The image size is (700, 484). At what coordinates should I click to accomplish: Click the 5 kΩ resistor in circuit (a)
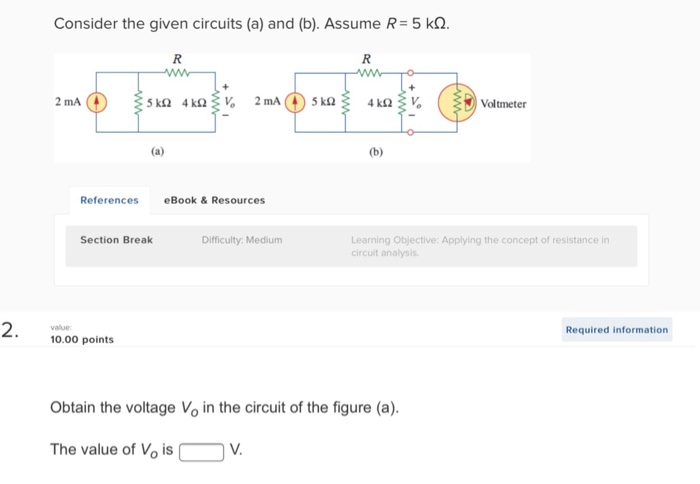point(138,103)
